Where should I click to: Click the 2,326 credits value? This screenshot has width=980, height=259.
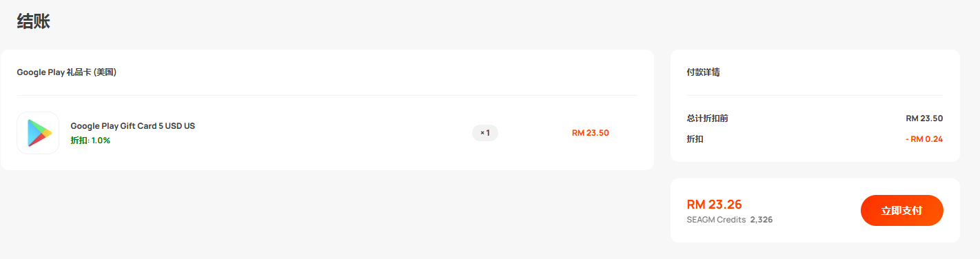point(762,220)
